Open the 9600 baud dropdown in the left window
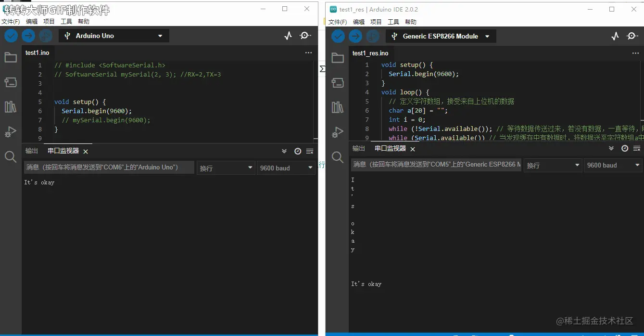 coord(286,168)
